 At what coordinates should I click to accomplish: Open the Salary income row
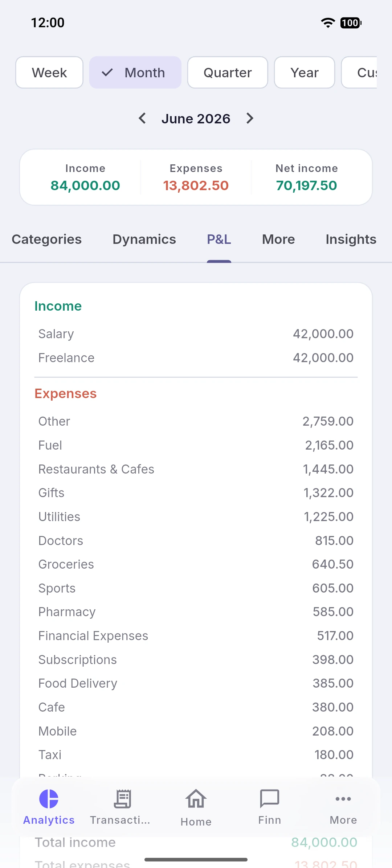(196, 334)
